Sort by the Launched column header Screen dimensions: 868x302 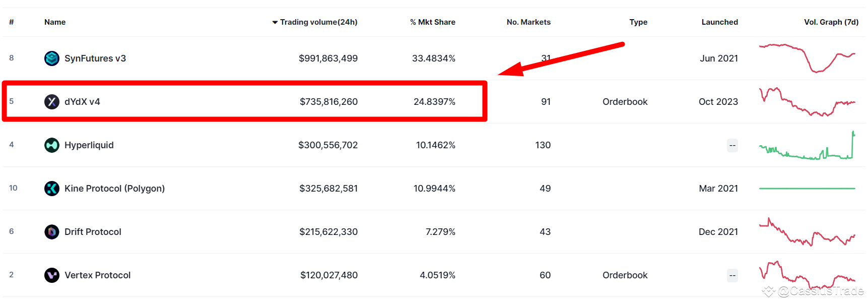(719, 22)
